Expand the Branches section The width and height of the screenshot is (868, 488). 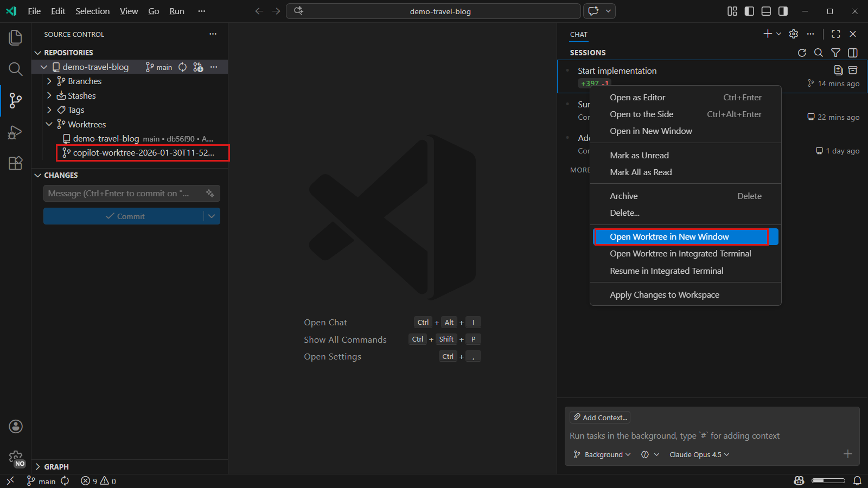49,81
